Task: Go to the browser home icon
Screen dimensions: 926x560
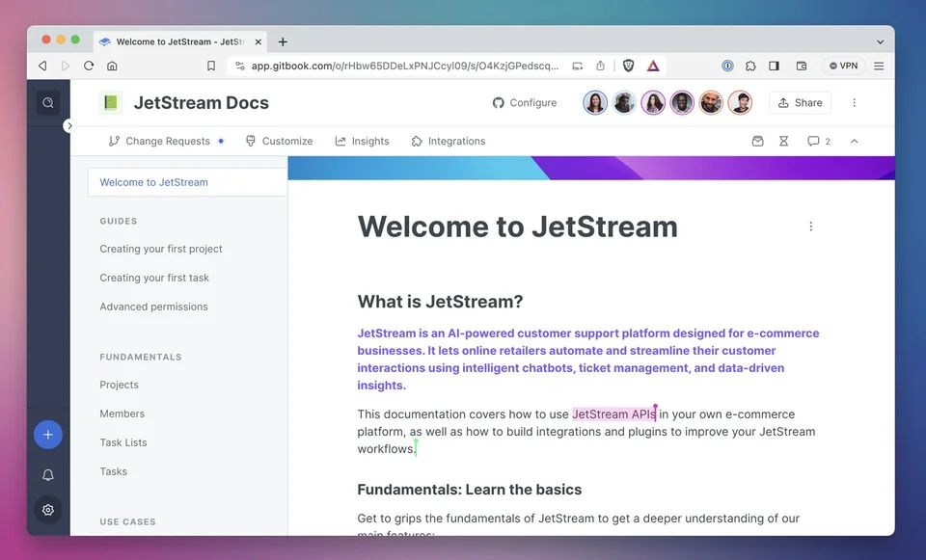Action: tap(112, 66)
